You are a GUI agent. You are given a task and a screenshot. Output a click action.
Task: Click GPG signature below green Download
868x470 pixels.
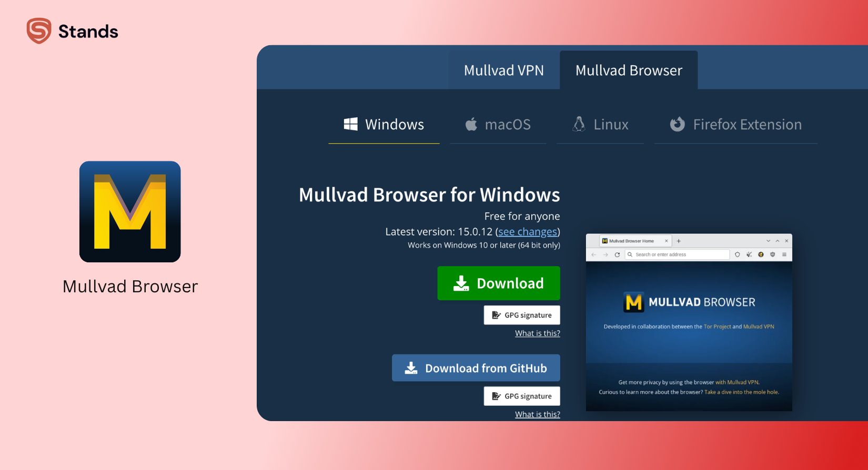pos(522,315)
